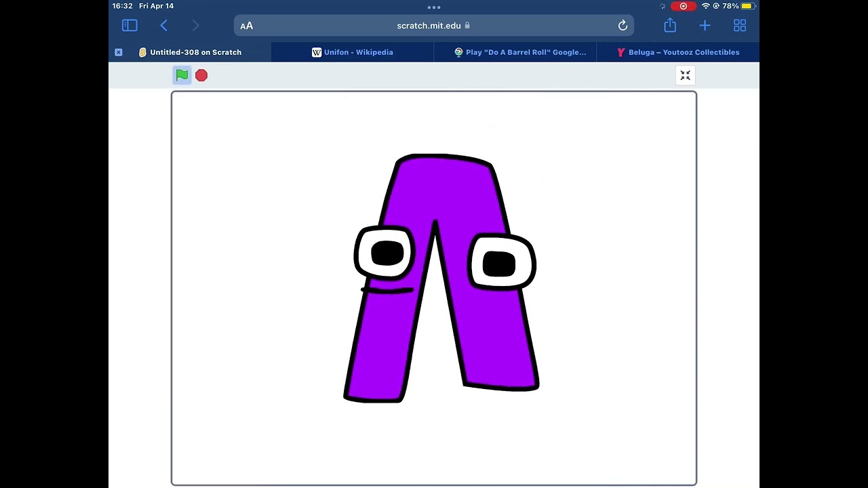This screenshot has height=488, width=868.
Task: Switch to Do A Barrel Roll Google tab
Action: [x=515, y=52]
